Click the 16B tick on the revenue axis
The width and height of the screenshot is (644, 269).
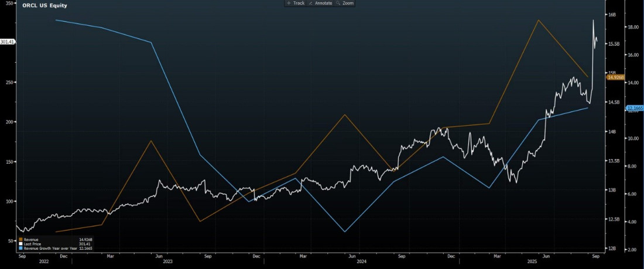click(x=612, y=15)
